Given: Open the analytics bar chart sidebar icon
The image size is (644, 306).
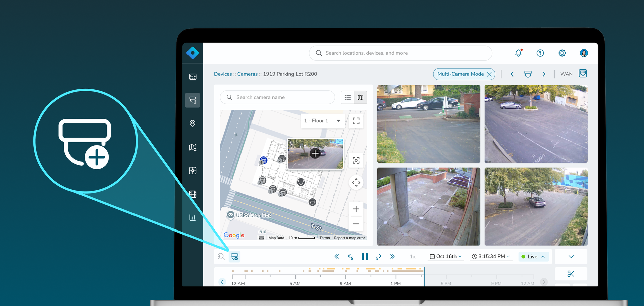Looking at the screenshot, I should pyautogui.click(x=193, y=218).
